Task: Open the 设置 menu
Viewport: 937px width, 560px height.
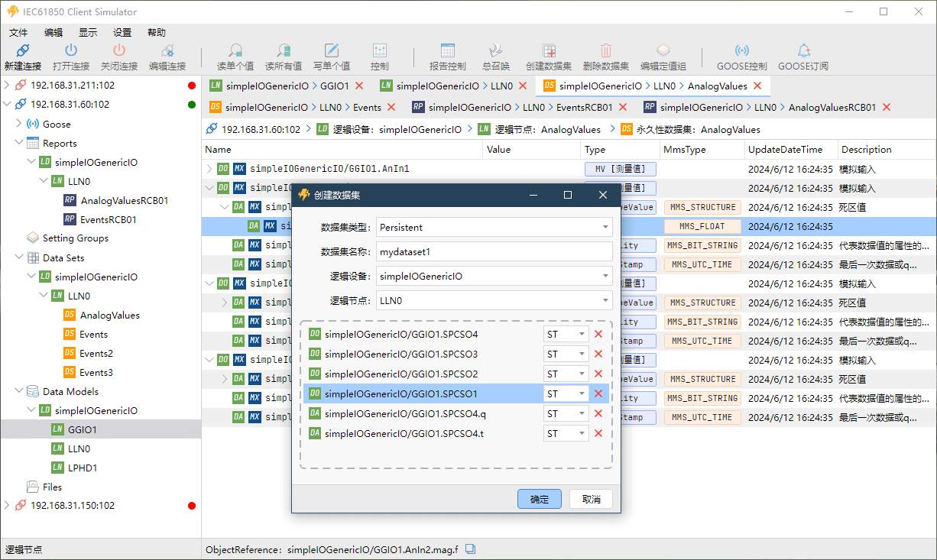Action: [122, 32]
